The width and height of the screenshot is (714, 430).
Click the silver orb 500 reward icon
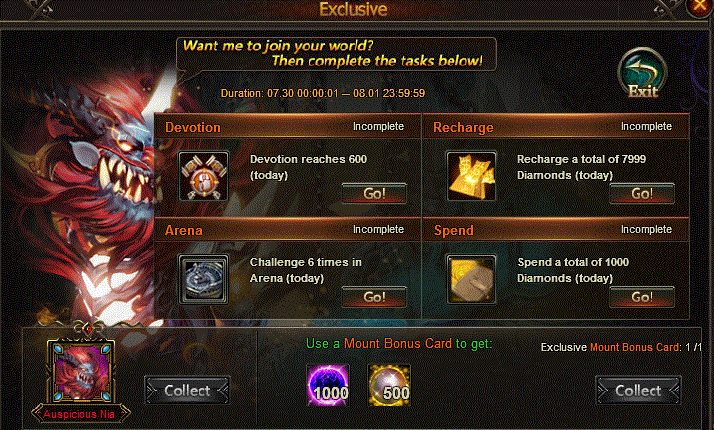(x=389, y=385)
